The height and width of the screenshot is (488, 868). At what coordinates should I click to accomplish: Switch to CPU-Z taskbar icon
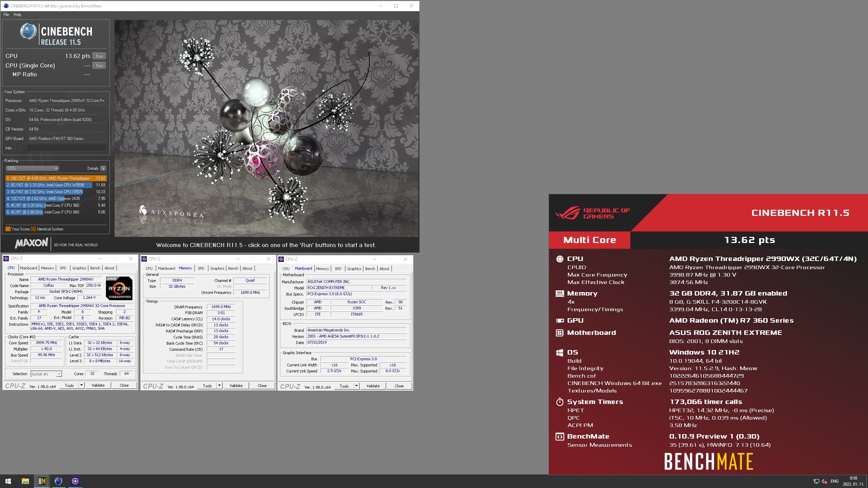[x=75, y=481]
